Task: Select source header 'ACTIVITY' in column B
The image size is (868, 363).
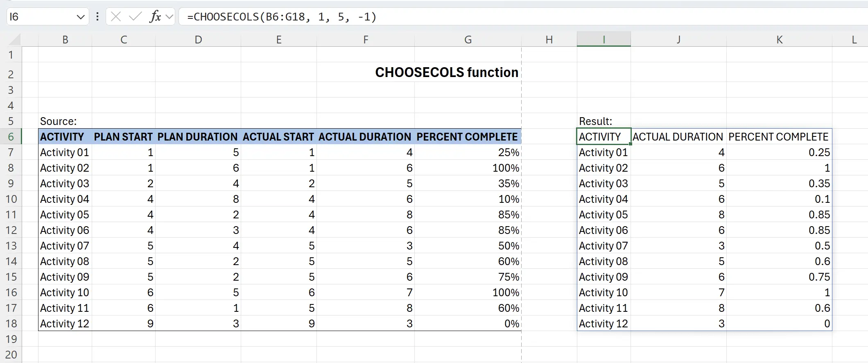Action: pos(65,137)
